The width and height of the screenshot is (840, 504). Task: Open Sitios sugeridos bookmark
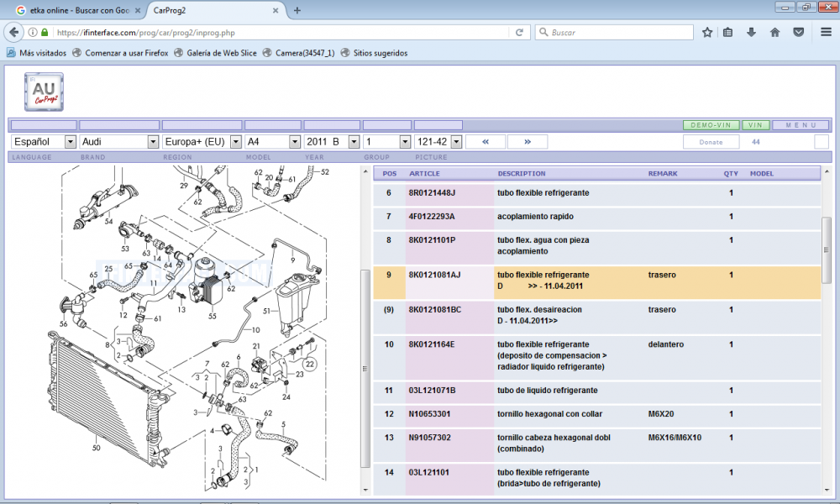point(374,53)
